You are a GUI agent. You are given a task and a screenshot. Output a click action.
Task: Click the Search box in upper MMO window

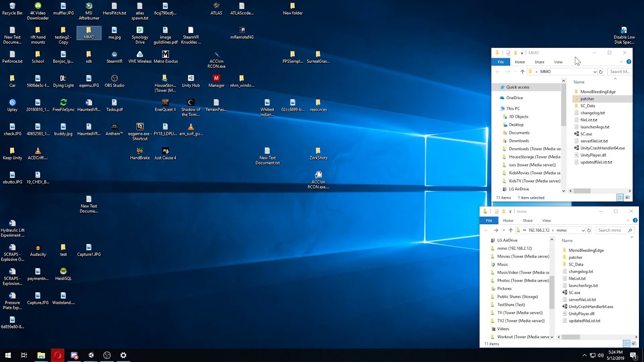pos(619,72)
